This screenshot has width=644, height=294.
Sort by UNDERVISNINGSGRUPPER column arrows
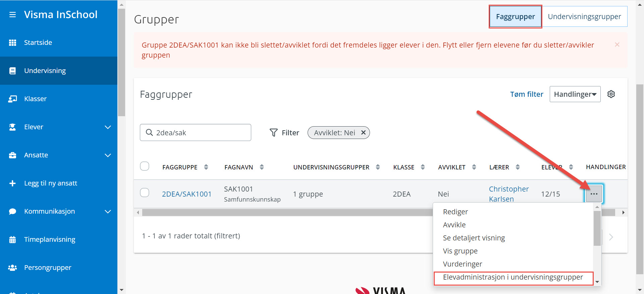click(378, 167)
